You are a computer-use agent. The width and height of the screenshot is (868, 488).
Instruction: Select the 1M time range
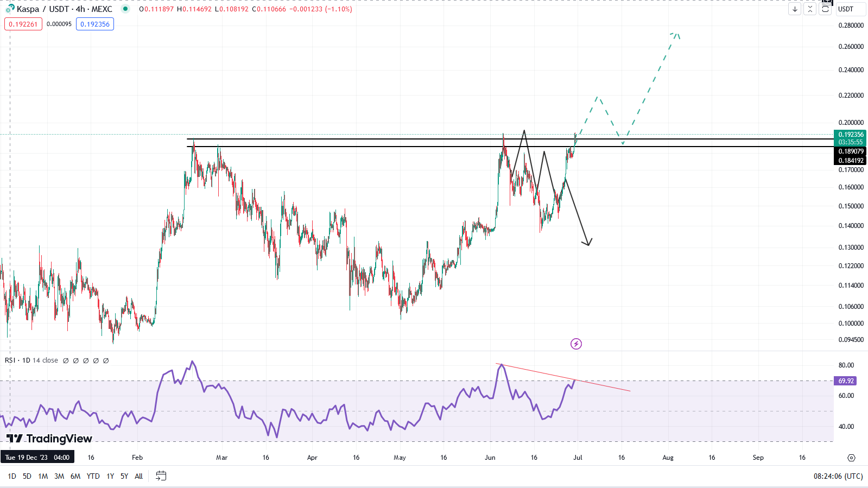pyautogui.click(x=43, y=476)
